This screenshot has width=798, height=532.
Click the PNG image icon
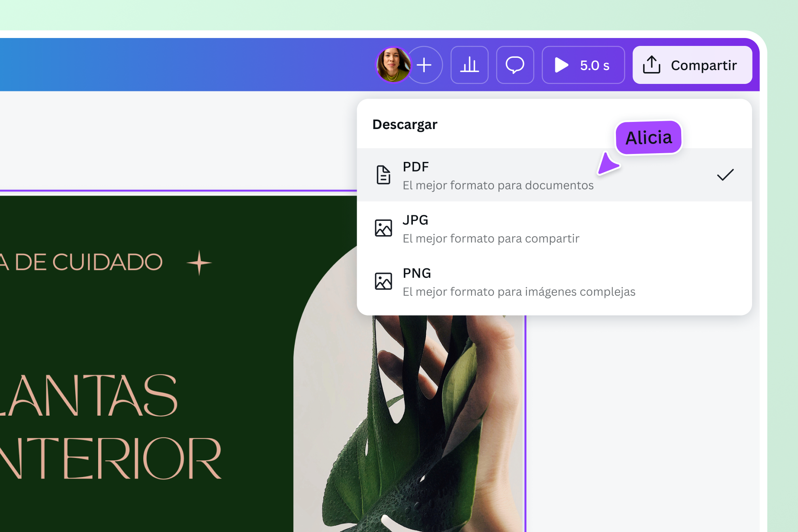click(x=383, y=281)
